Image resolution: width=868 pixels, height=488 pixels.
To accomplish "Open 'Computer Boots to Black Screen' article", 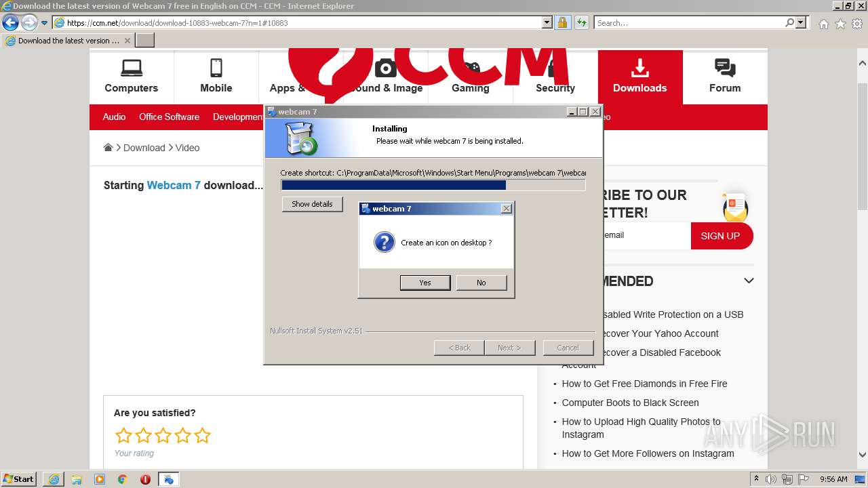I will (x=630, y=403).
